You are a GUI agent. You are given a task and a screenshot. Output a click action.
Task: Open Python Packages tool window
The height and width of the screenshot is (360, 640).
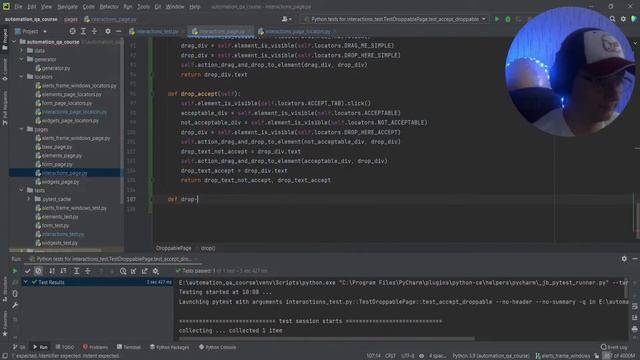pyautogui.click(x=169, y=347)
